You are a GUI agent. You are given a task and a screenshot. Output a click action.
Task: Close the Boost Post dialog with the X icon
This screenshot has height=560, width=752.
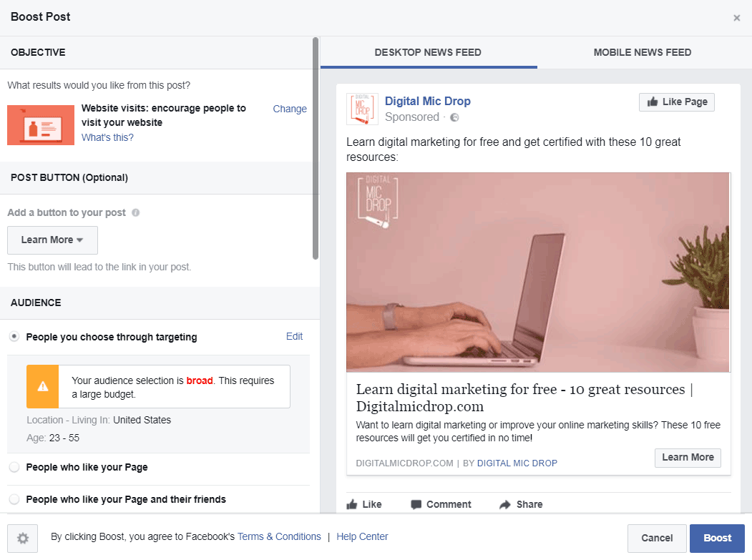[x=737, y=18]
